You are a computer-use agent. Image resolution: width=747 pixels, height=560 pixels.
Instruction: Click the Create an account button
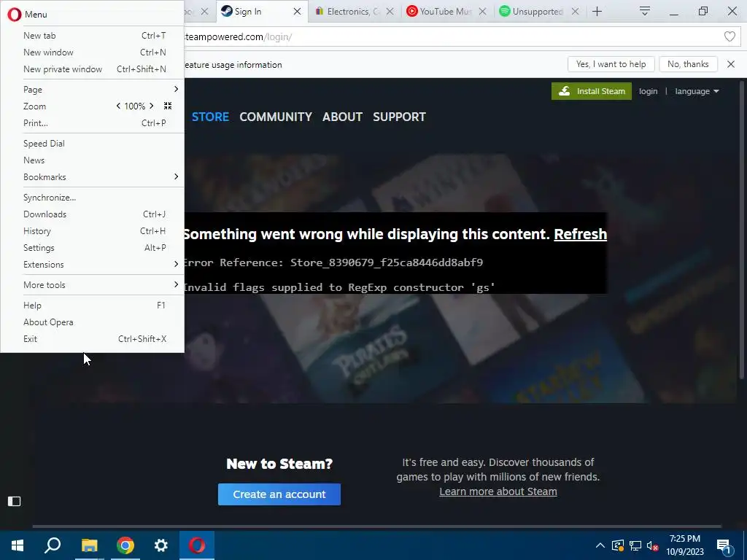tap(279, 494)
